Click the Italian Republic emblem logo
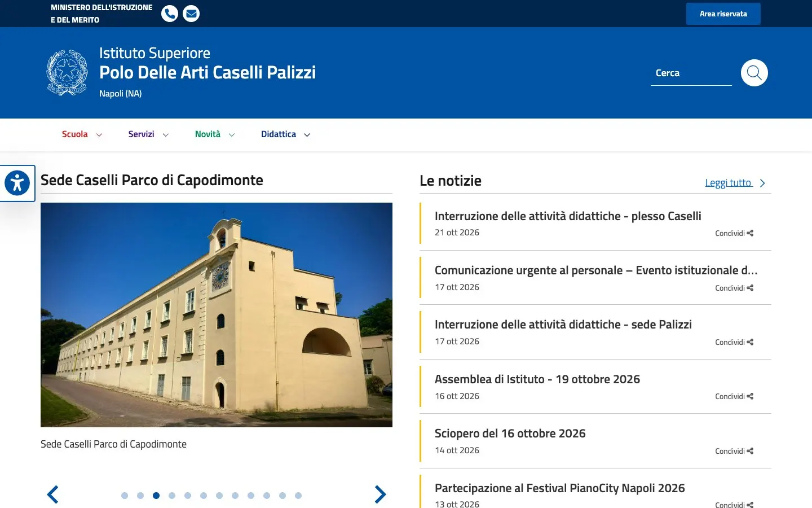 (67, 73)
